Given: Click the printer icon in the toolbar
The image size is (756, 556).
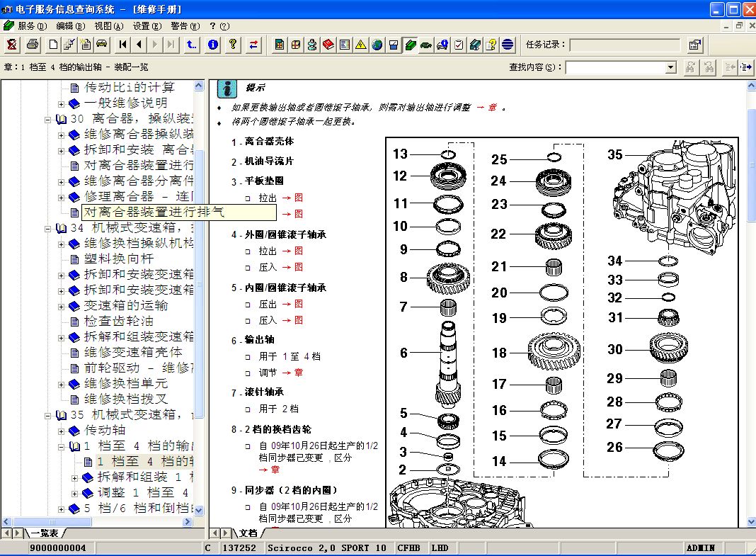Looking at the screenshot, I should (33, 45).
